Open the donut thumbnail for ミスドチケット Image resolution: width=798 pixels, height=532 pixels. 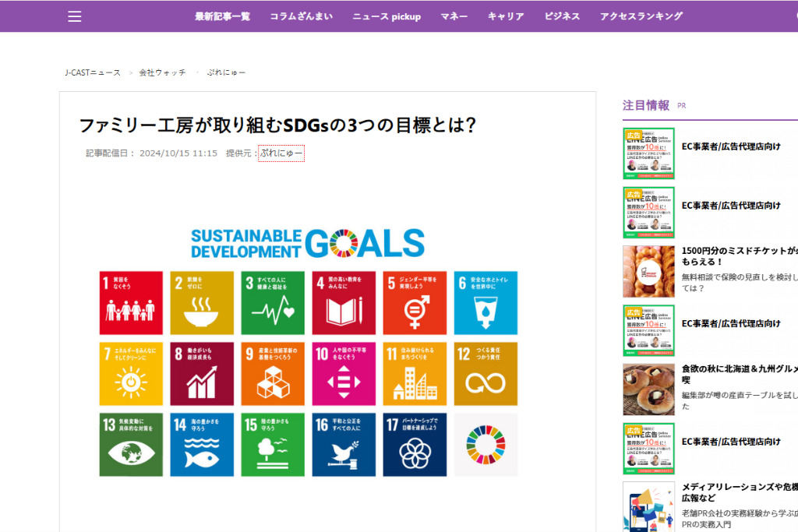pos(649,272)
